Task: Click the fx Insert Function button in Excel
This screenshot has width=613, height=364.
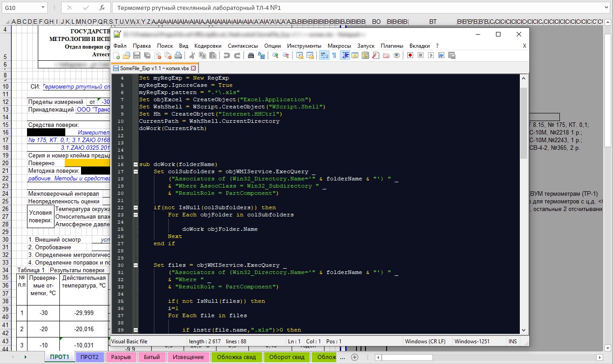Action: [x=102, y=8]
